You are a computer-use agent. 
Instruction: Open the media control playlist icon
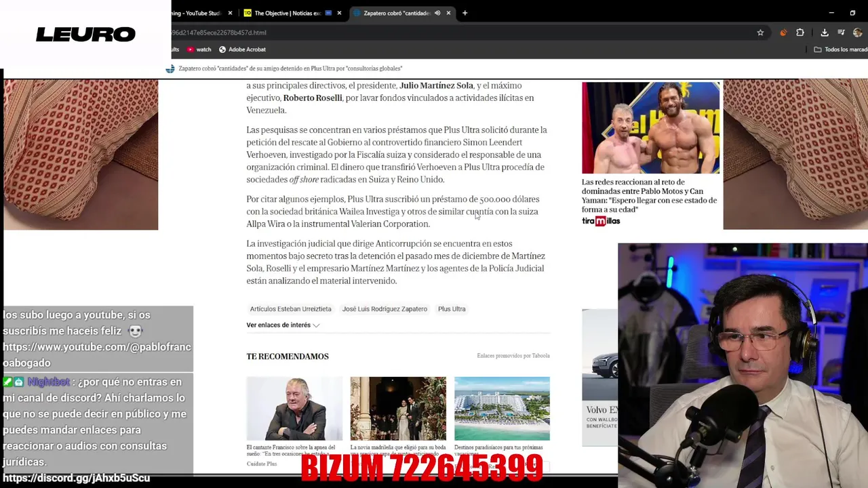point(841,33)
